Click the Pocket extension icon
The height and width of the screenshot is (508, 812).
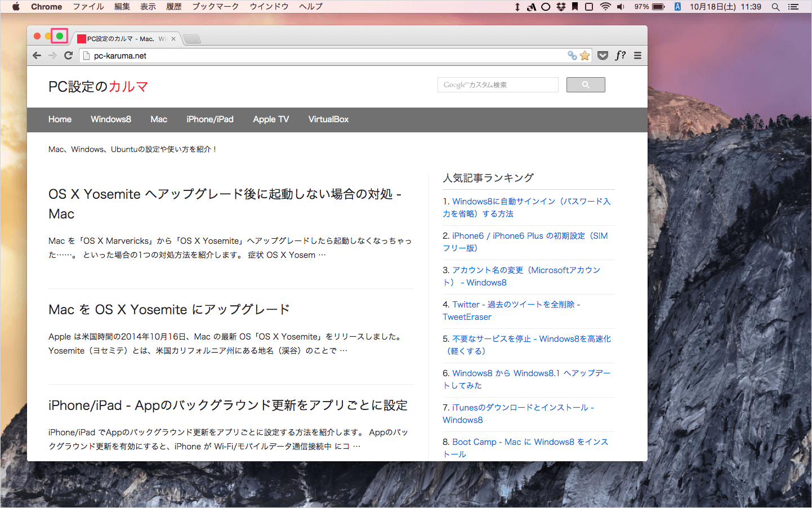pos(603,55)
